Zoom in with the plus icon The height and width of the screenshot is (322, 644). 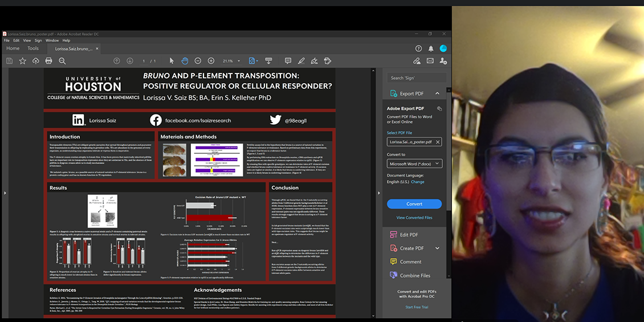point(211,61)
